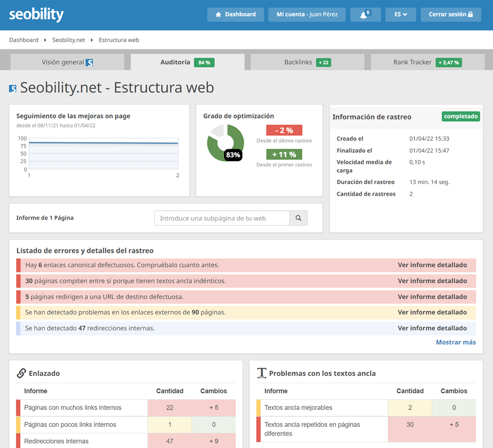This screenshot has width=493, height=448.
Task: Go to the Rank Tracker tab
Action: coord(428,62)
